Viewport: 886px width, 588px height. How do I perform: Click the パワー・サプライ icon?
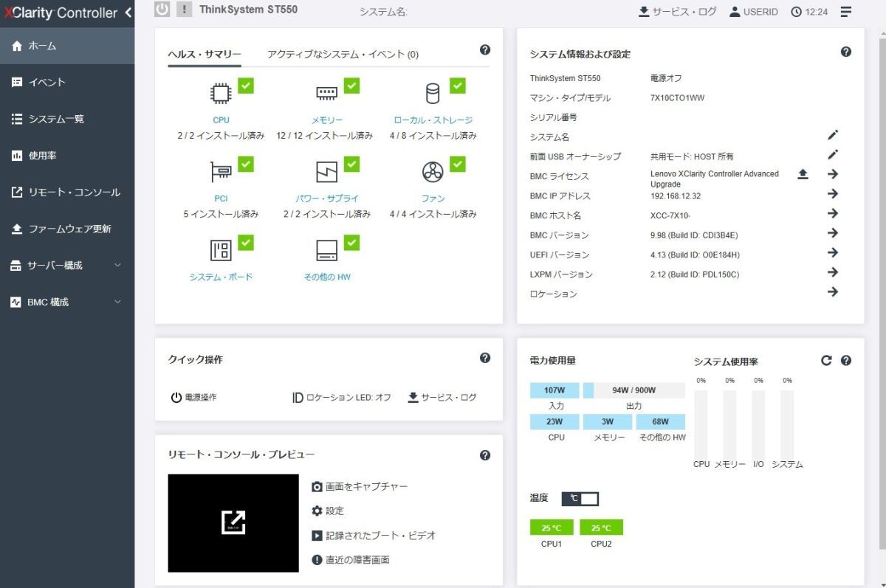point(326,172)
